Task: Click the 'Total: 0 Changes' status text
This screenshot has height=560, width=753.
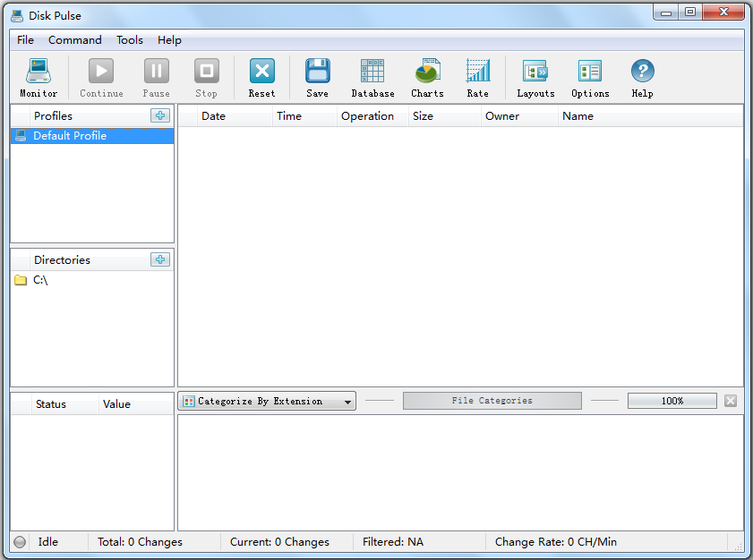Action: pos(141,542)
